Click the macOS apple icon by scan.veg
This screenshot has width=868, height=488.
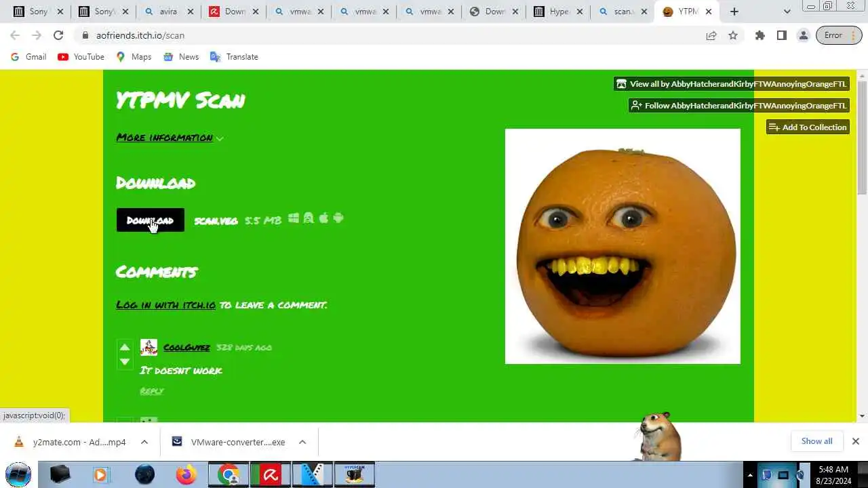[323, 218]
